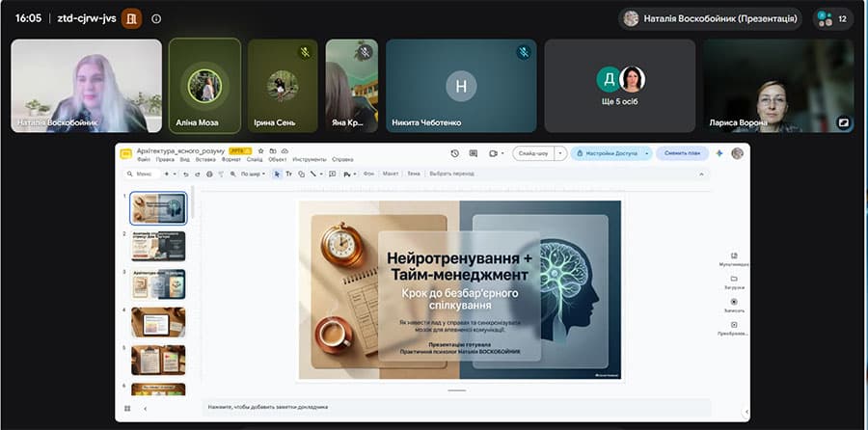Click muted mic icon on Яна Кр... tile
Viewport: 868px width, 430px height.
(365, 53)
